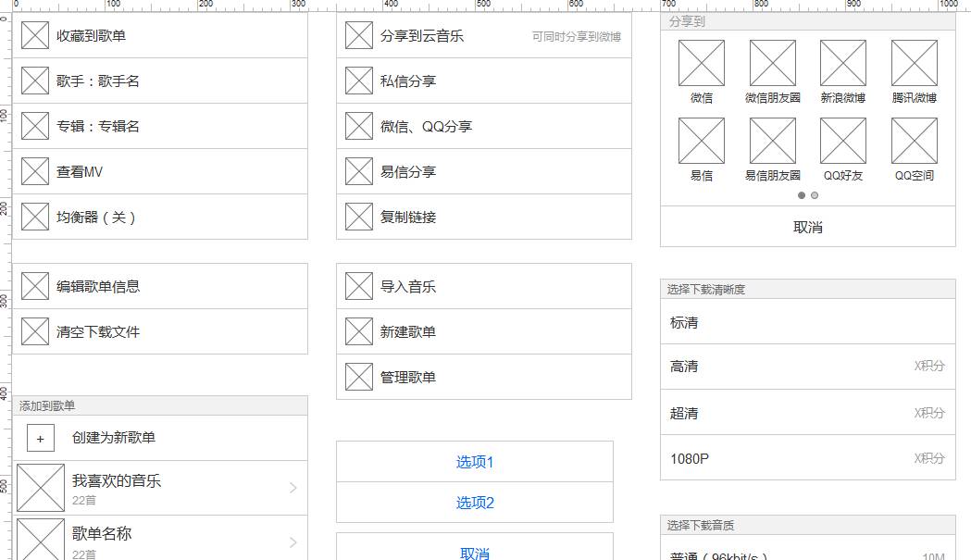
Task: Click the icon beside 微信、QQ分享
Action: click(x=359, y=126)
